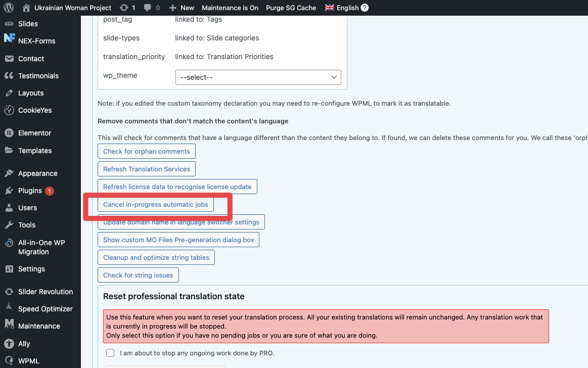Open NEX-Forms from the sidebar
Screen dimensions: 588x368
click(x=36, y=41)
